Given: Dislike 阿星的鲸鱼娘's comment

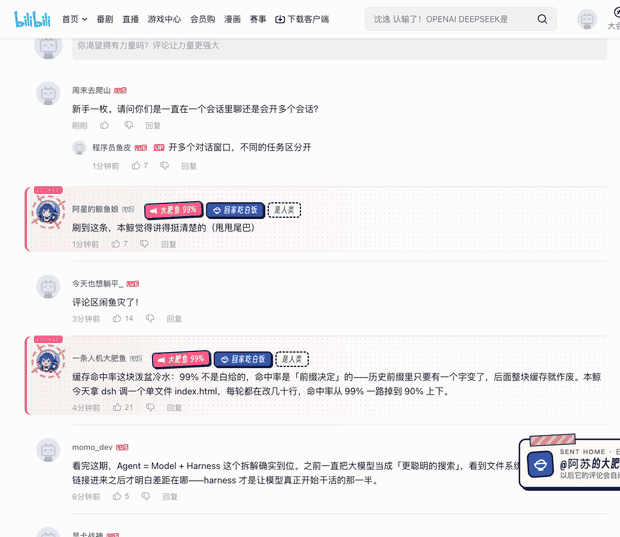Looking at the screenshot, I should click(144, 244).
